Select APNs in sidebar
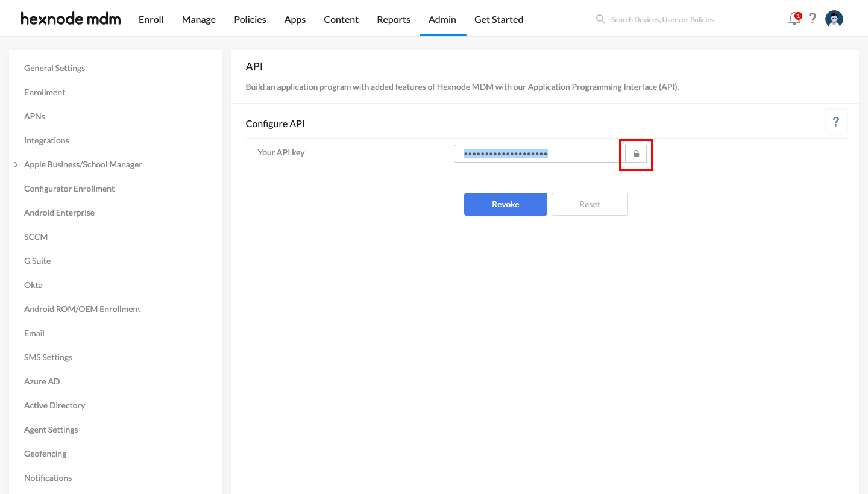Viewport: 868px width, 494px height. coord(34,116)
